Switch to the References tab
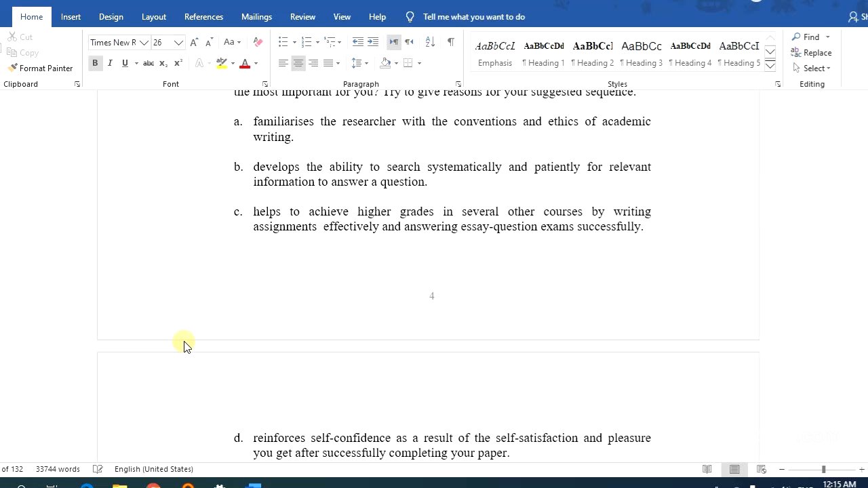 click(x=203, y=16)
